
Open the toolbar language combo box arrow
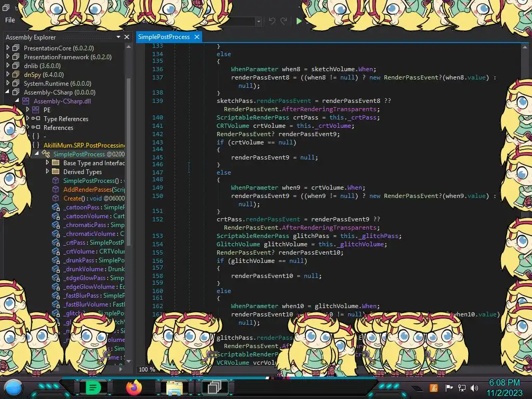coord(259,21)
